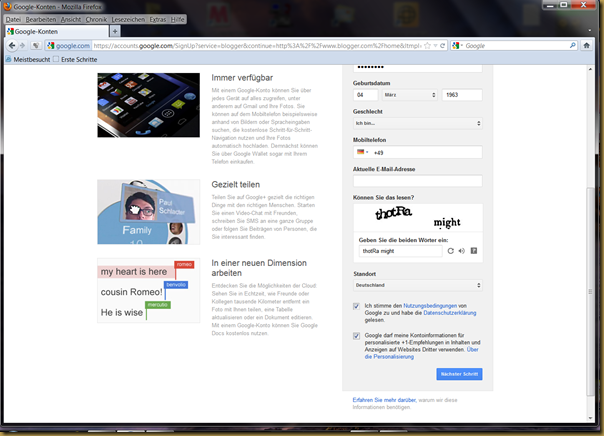The image size is (604, 436).
Task: Open the Datei menu
Action: click(13, 19)
